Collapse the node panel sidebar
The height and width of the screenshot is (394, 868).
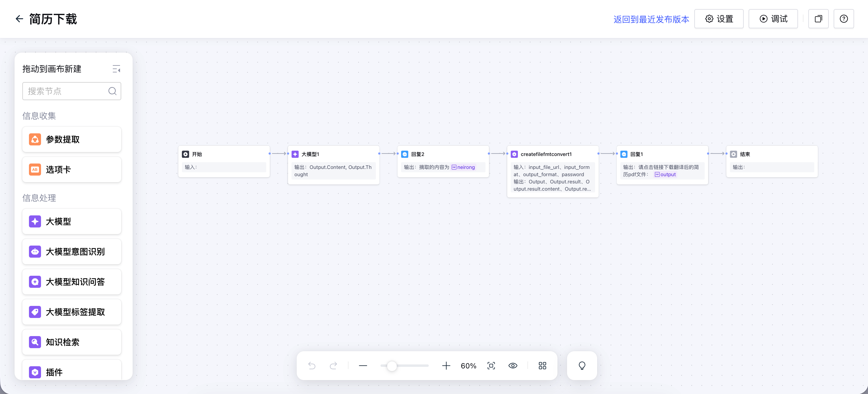[116, 69]
